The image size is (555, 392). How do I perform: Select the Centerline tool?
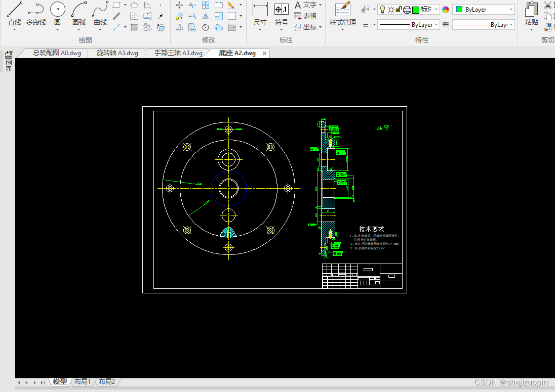pos(116,28)
